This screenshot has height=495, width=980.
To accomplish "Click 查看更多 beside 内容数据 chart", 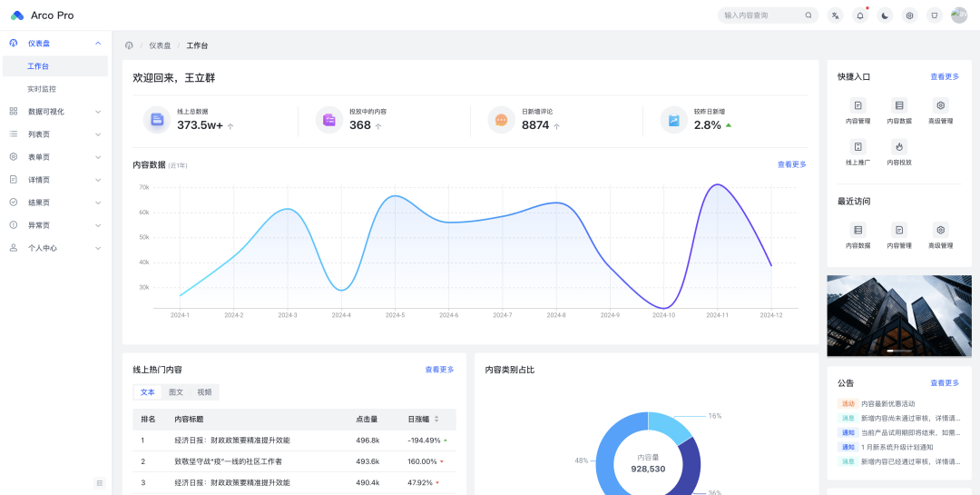I will (792, 164).
